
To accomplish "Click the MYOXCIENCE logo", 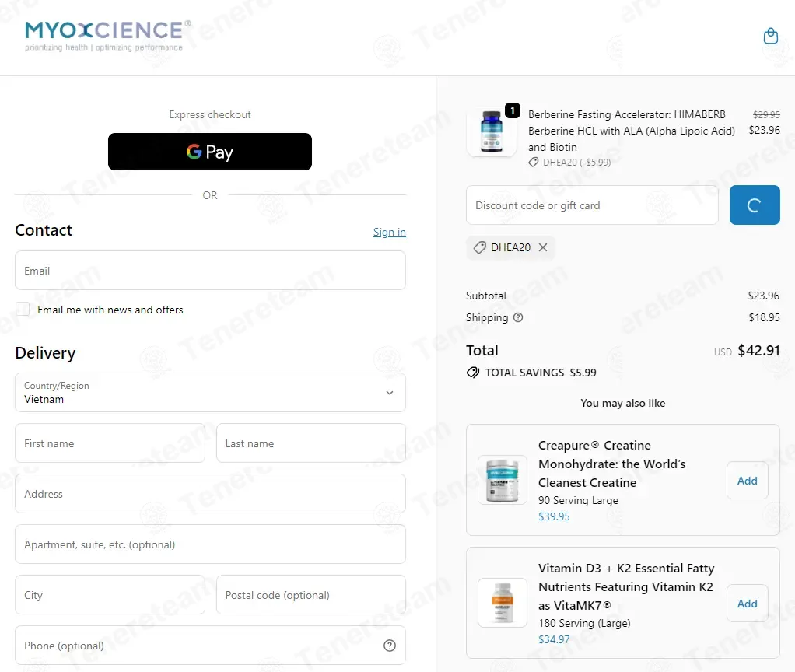I will pyautogui.click(x=107, y=36).
